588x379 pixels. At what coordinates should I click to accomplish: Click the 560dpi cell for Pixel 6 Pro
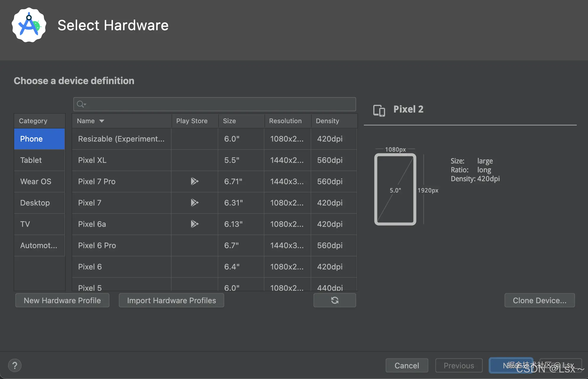click(x=334, y=245)
